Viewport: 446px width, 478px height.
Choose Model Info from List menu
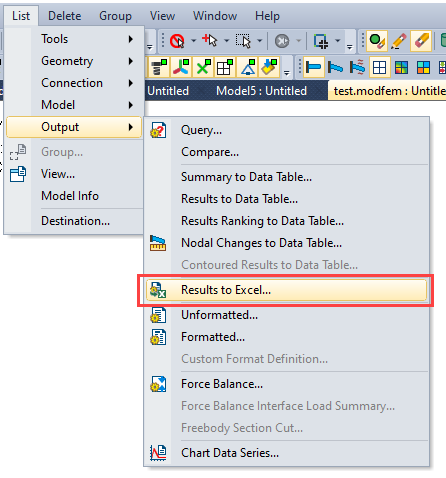click(x=70, y=196)
